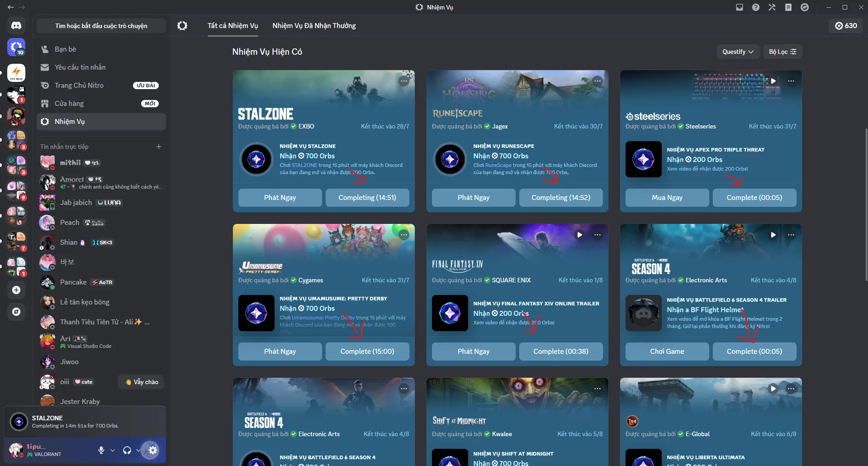This screenshot has height=466, width=868.
Task: Click Mua Ngay on Steelseries quest
Action: [667, 198]
